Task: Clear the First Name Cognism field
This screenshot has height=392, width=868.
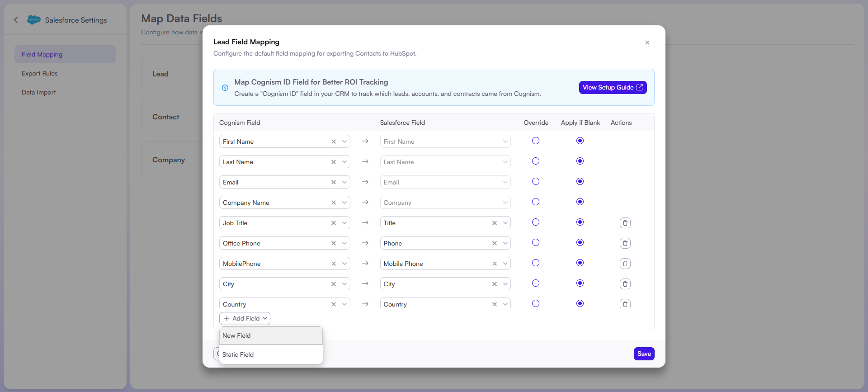Action: 334,142
